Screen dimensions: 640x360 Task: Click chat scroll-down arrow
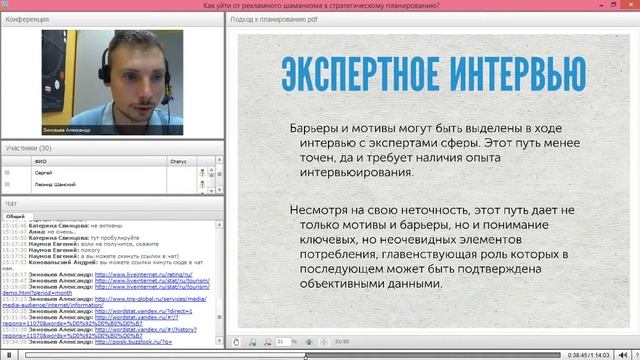tap(220, 341)
